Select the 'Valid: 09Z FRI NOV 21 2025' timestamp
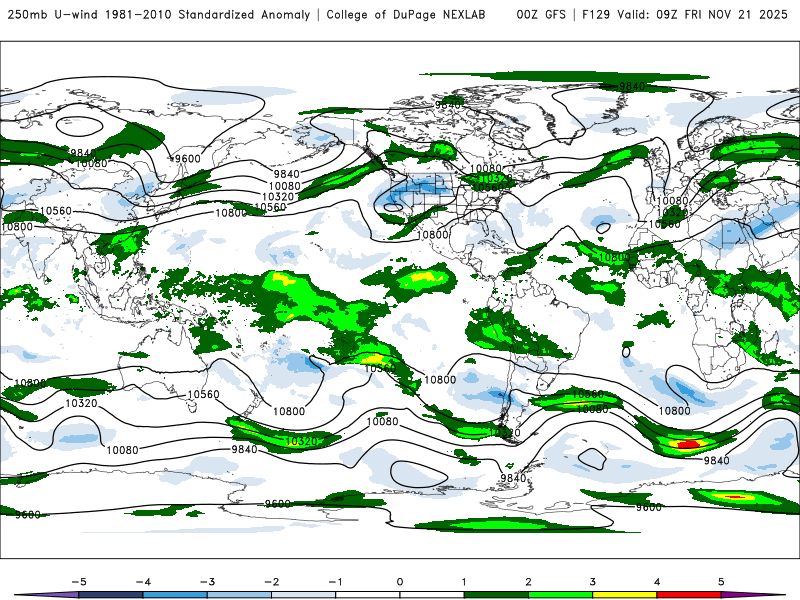Screen dimensions: 800x600 pos(703,14)
